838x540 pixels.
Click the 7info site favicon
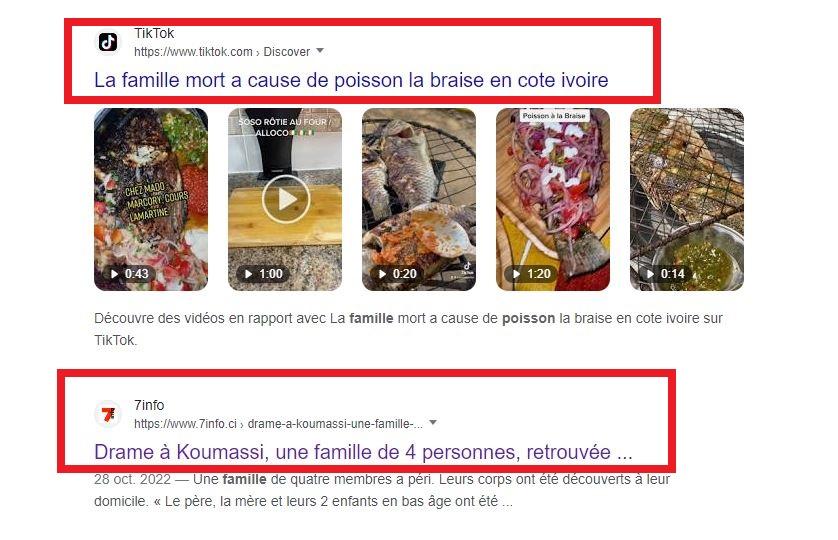108,414
